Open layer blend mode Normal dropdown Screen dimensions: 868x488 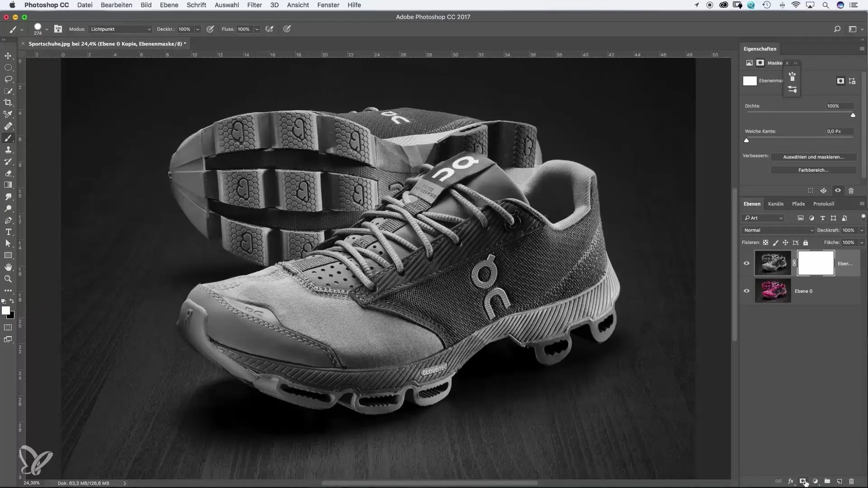click(778, 230)
